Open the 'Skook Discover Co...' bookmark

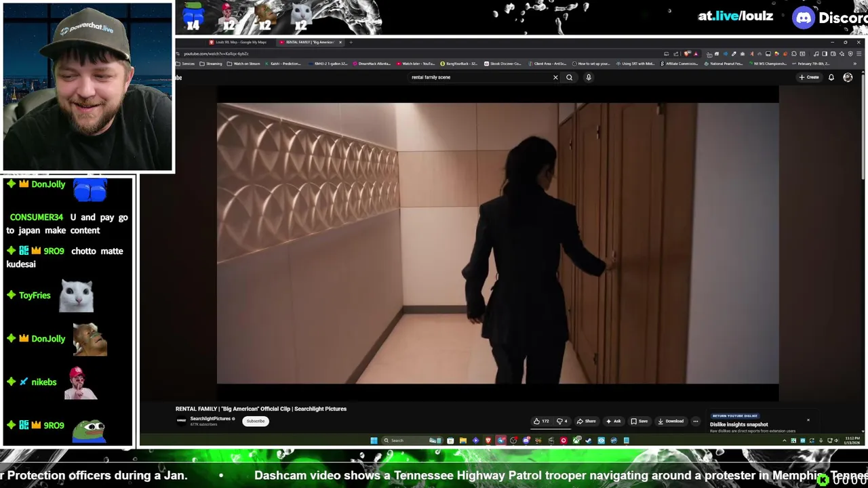tap(502, 64)
